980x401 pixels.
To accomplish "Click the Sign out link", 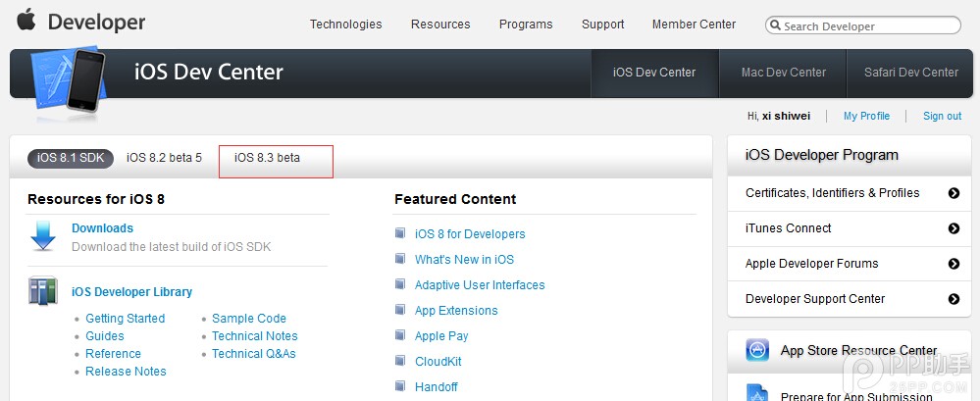I will pos(942,116).
